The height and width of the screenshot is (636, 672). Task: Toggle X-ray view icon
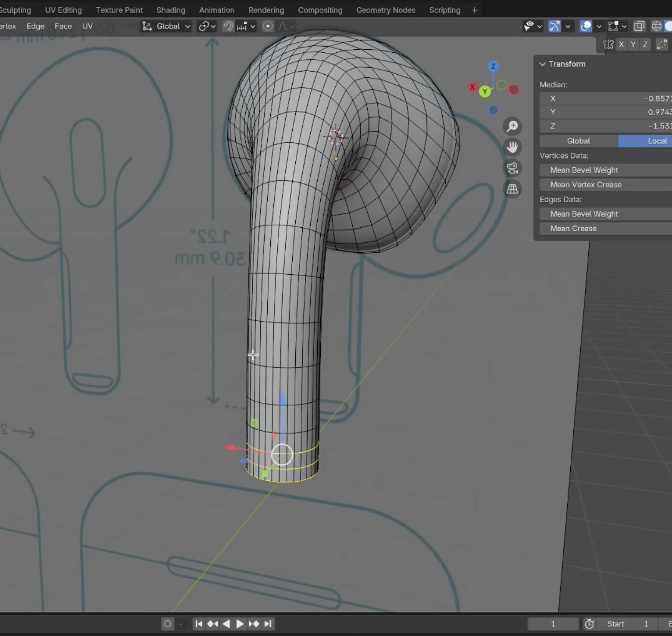(x=639, y=26)
